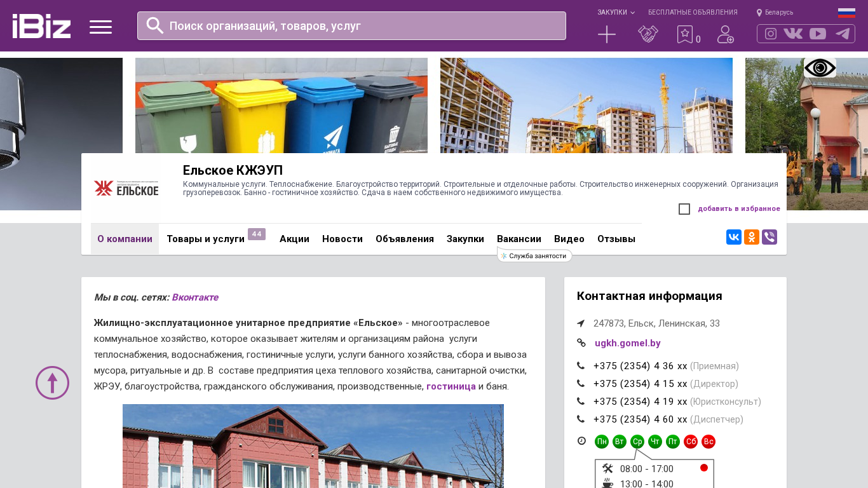
Task: Follow the Вконтакте social link
Action: point(195,297)
